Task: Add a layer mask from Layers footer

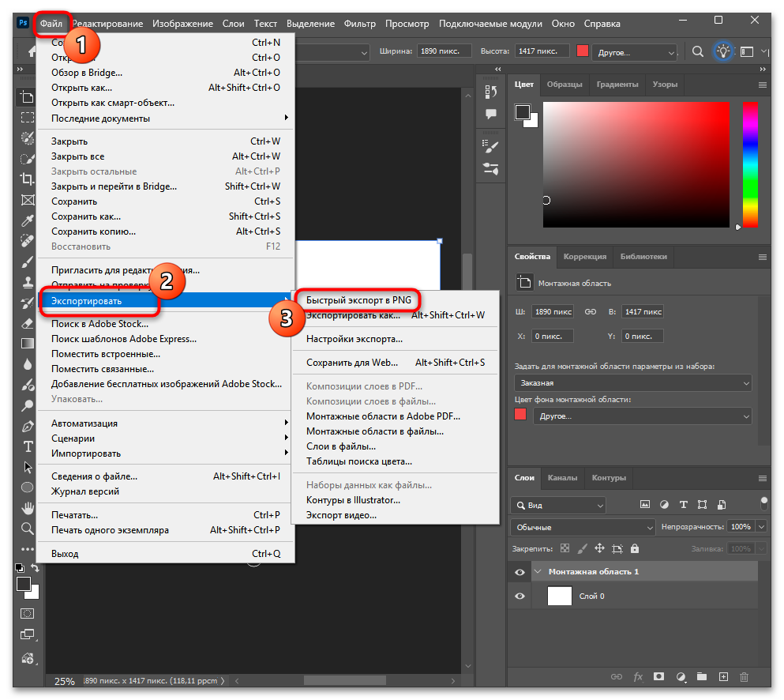Action: 659,677
